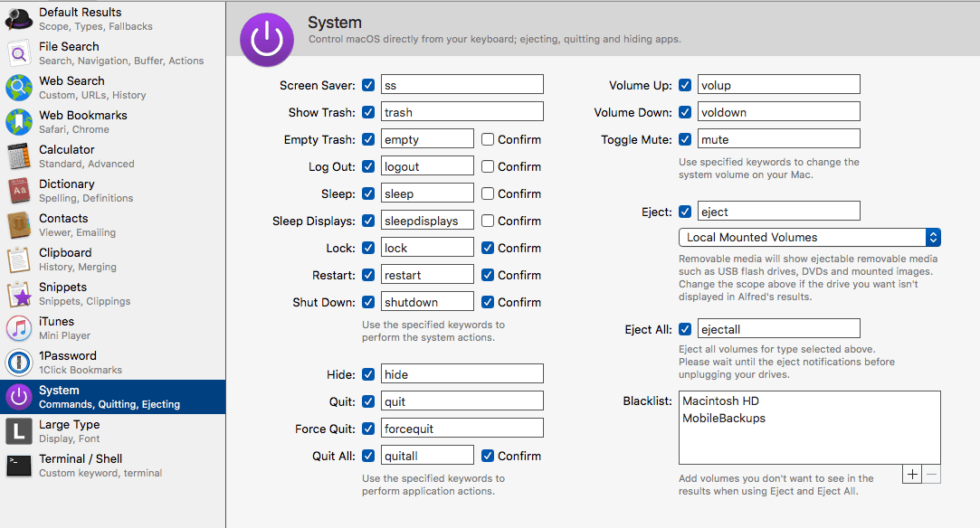Uncheck the Toggle Mute checkbox
The width and height of the screenshot is (980, 528).
685,139
